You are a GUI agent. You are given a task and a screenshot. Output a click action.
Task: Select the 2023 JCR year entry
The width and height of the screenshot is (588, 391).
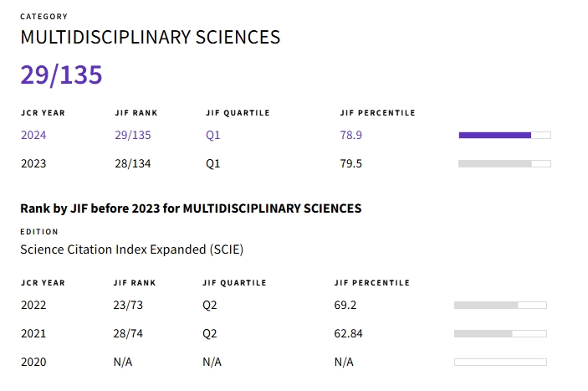point(33,164)
